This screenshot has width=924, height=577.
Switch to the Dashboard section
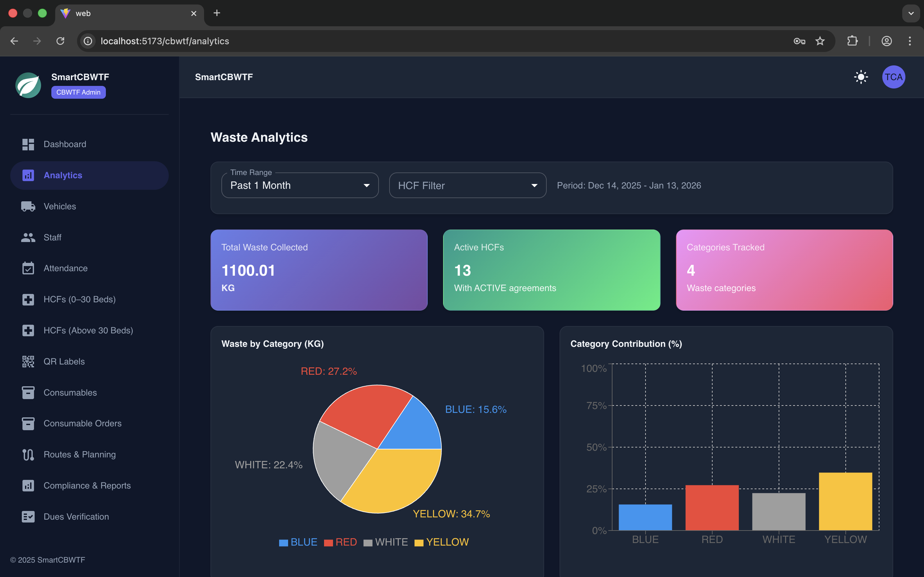point(64,144)
